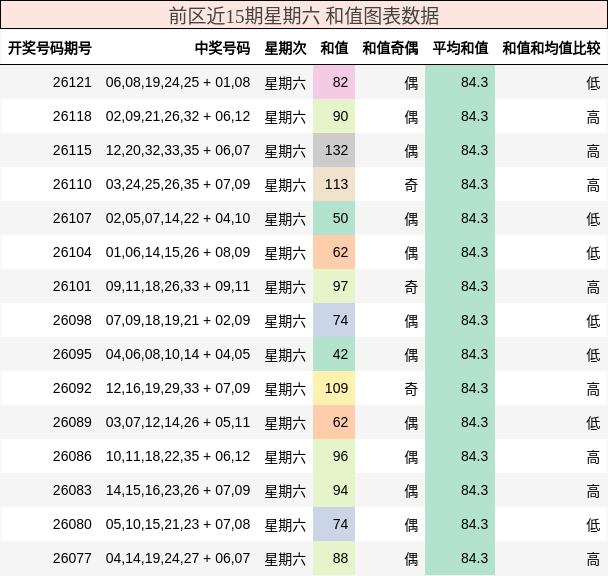This screenshot has width=608, height=576.
Task: Select issue number 26118
Action: (x=72, y=116)
